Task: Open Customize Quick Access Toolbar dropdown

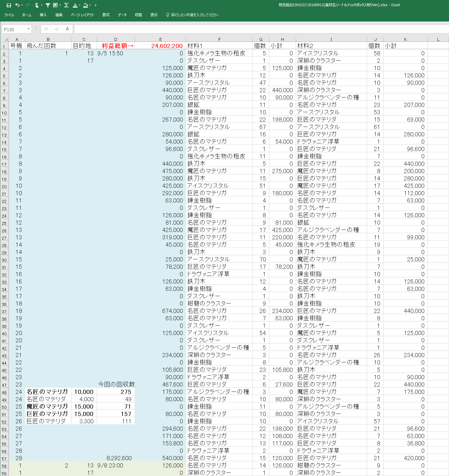Action: [95, 5]
